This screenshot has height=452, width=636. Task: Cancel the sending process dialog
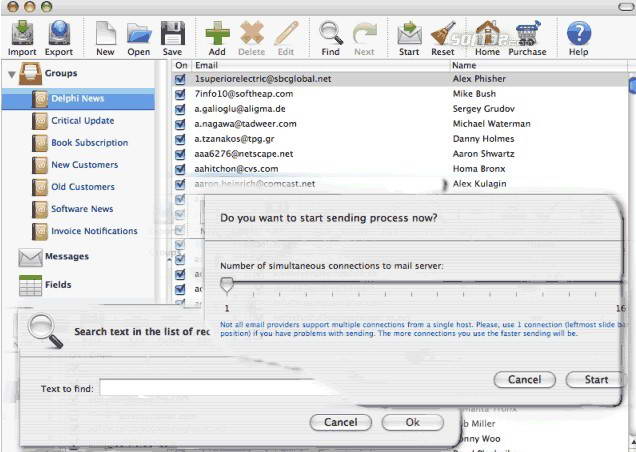524,380
